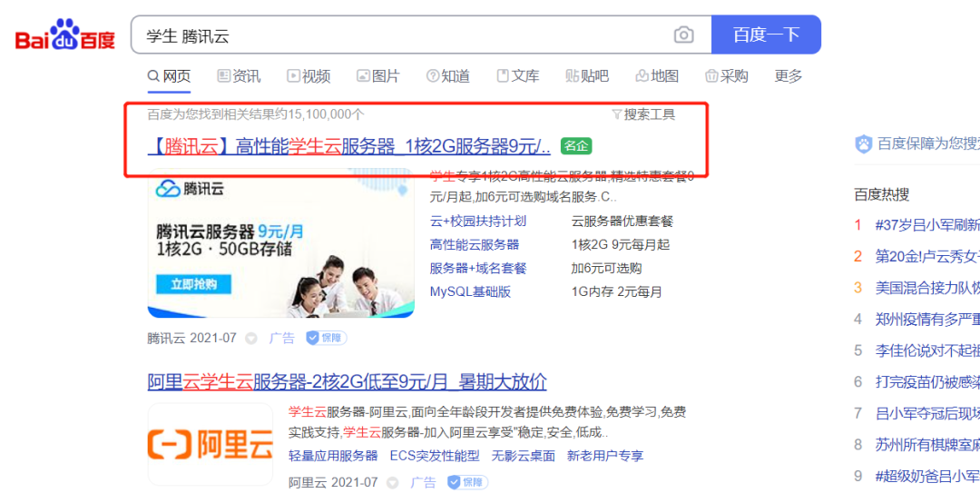Switch to the 资讯 tab

tap(239, 76)
